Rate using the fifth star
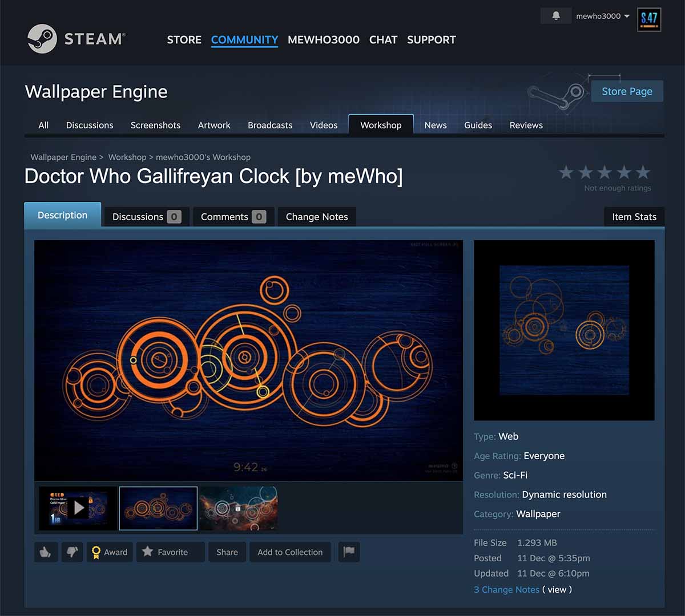The width and height of the screenshot is (685, 616). pos(643,172)
